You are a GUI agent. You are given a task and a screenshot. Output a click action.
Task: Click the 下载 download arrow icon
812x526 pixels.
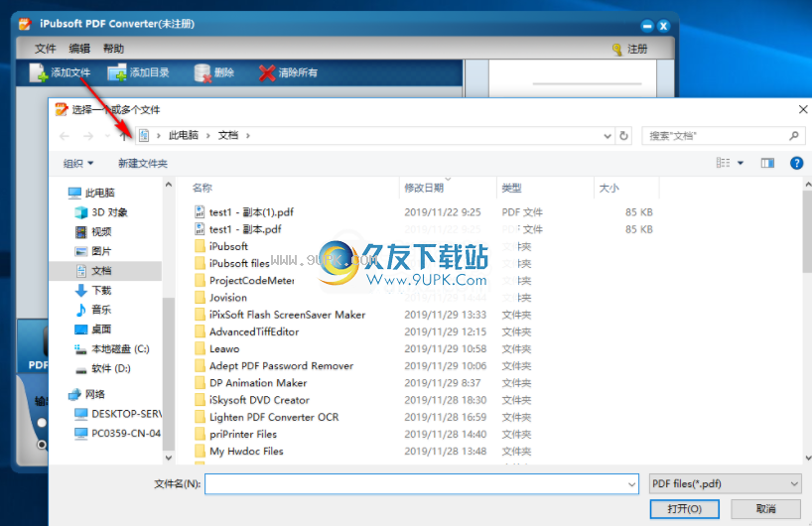tap(81, 291)
